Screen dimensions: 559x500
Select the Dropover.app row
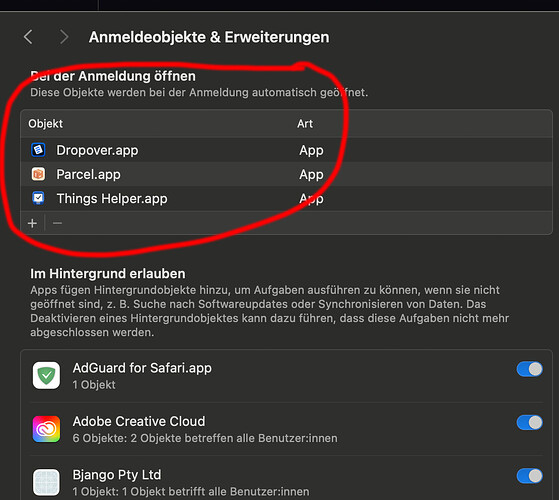point(287,150)
